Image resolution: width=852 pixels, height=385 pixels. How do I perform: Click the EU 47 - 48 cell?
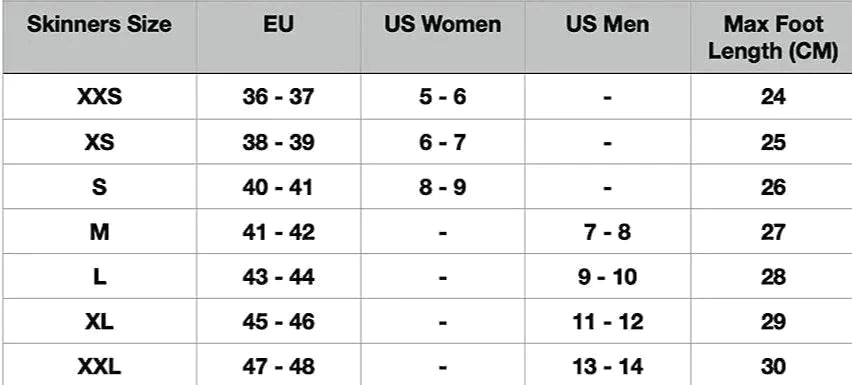coord(278,367)
